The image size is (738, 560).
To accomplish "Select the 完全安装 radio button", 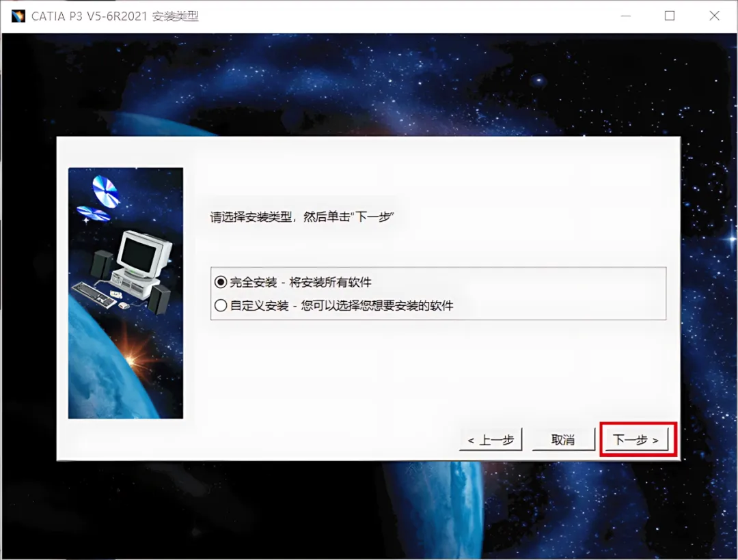I will pos(220,282).
